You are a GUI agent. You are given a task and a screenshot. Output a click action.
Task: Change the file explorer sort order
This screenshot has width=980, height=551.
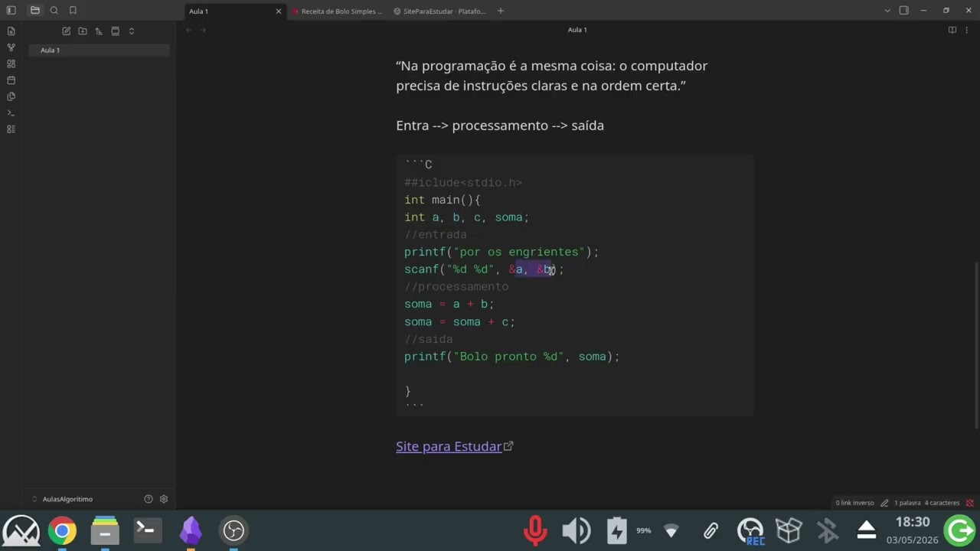point(99,31)
